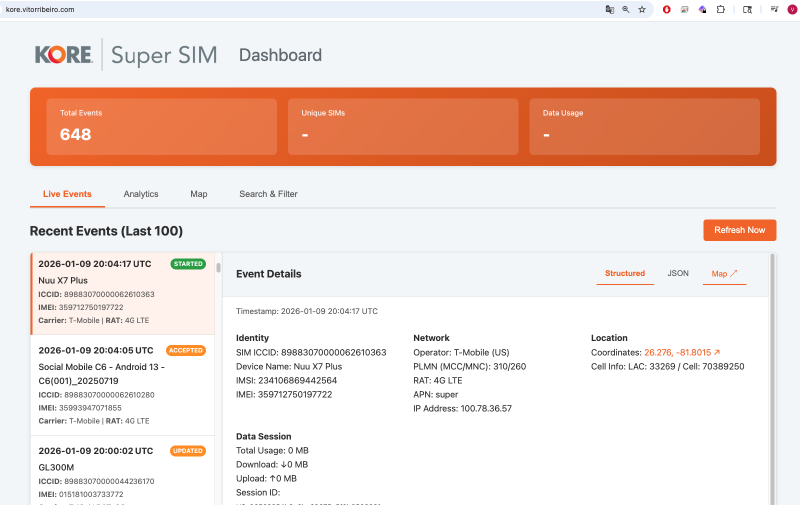This screenshot has height=505, width=800.
Task: Click the UPDATED status badge
Action: (x=188, y=451)
